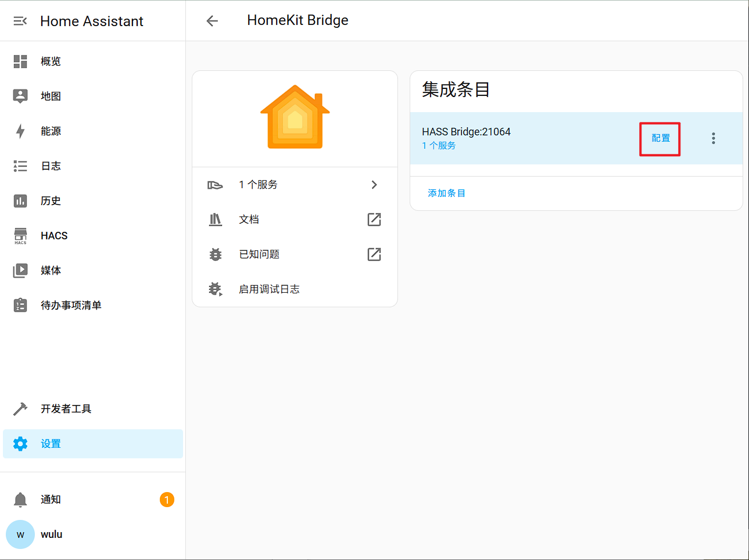Open 已知问题 external link icon
This screenshot has height=560, width=749.
[x=374, y=254]
